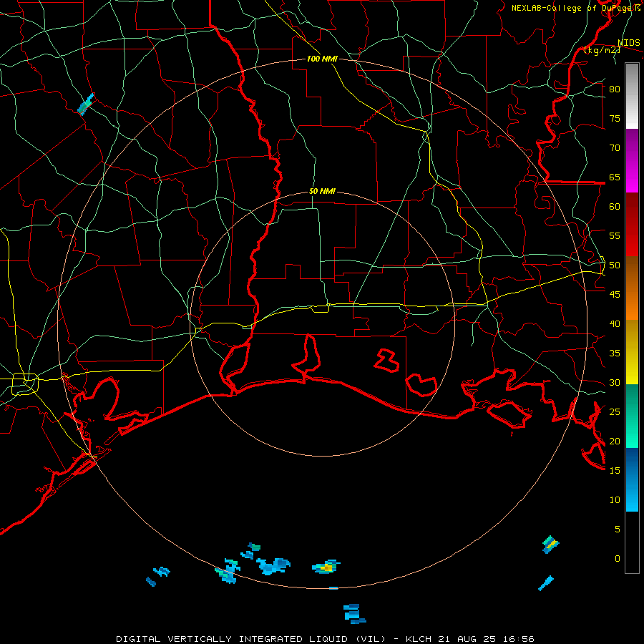The image size is (644, 644).
Task: Pick the dark red segment of the color bar
Action: coord(632,224)
